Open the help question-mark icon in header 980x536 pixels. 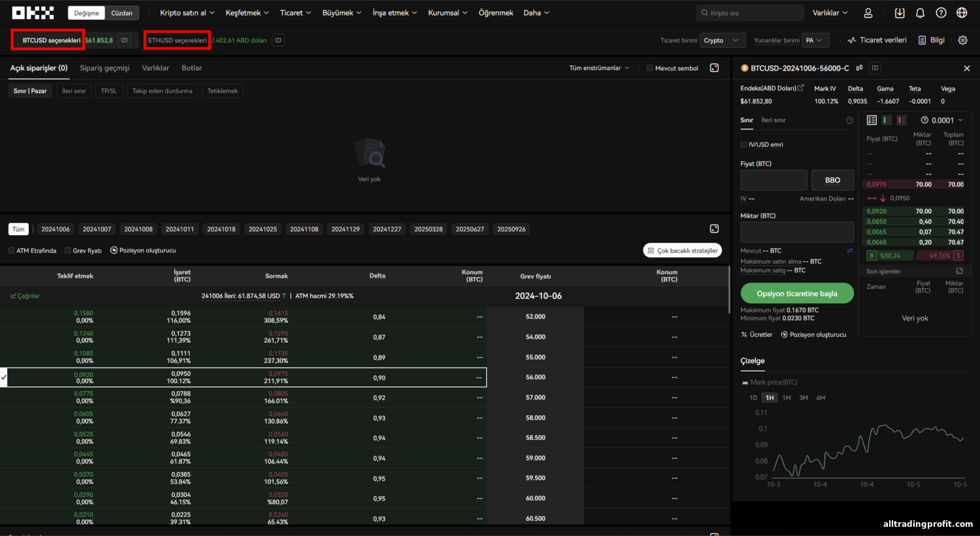tap(941, 12)
